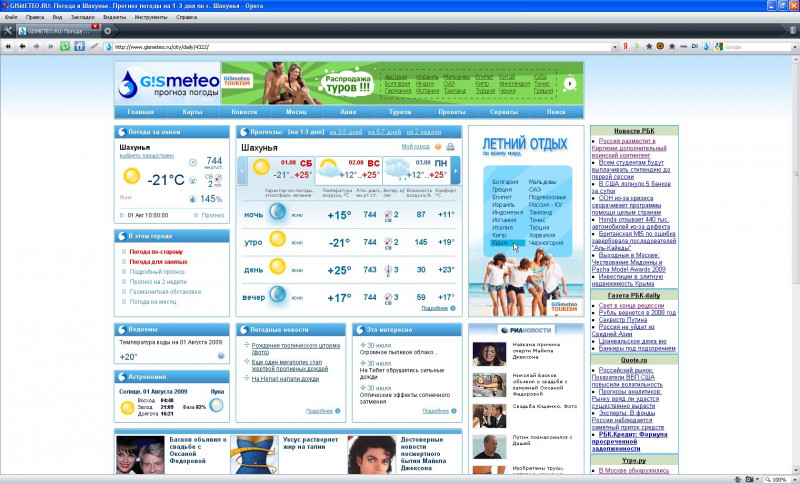Click the Gismeteo logo

[x=168, y=84]
